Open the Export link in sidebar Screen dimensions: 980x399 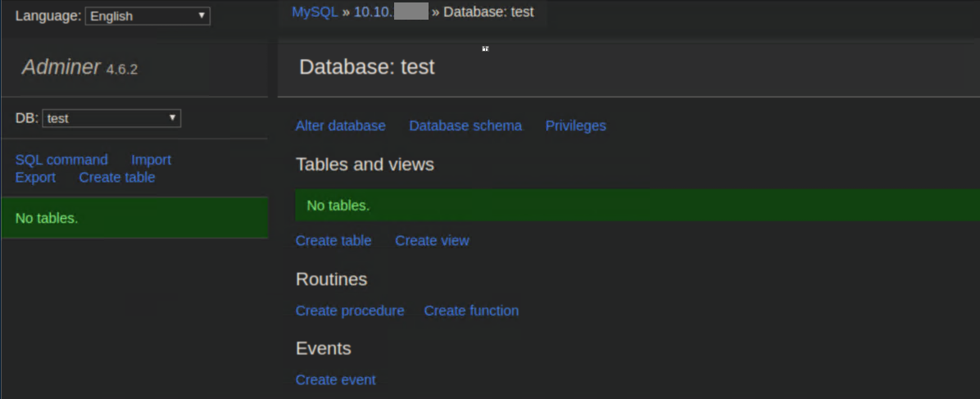coord(35,177)
